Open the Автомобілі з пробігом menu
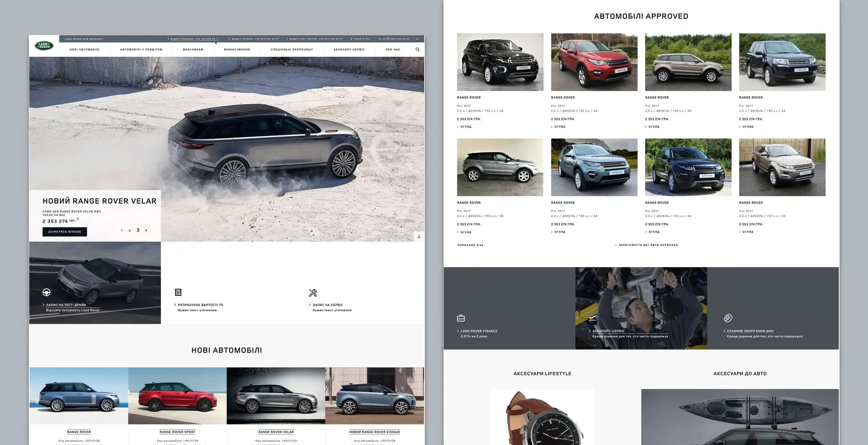The image size is (868, 445). pyautogui.click(x=141, y=49)
